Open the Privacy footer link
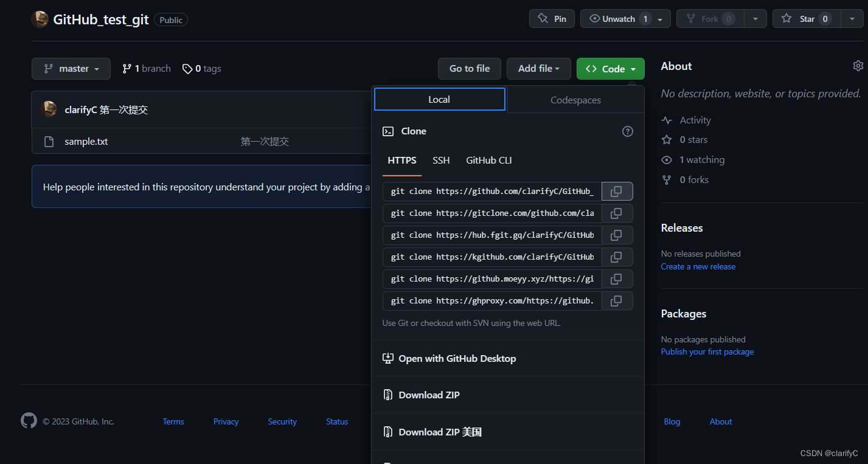This screenshot has height=464, width=868. coord(226,422)
